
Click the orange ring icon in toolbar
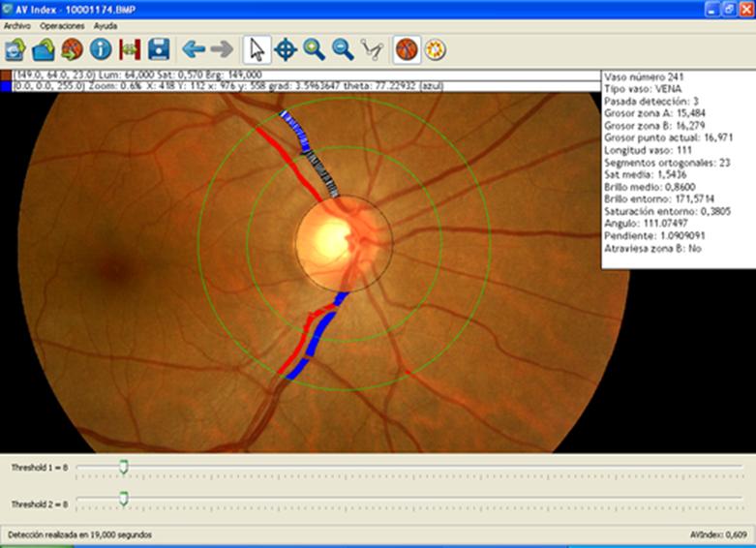pyautogui.click(x=435, y=48)
